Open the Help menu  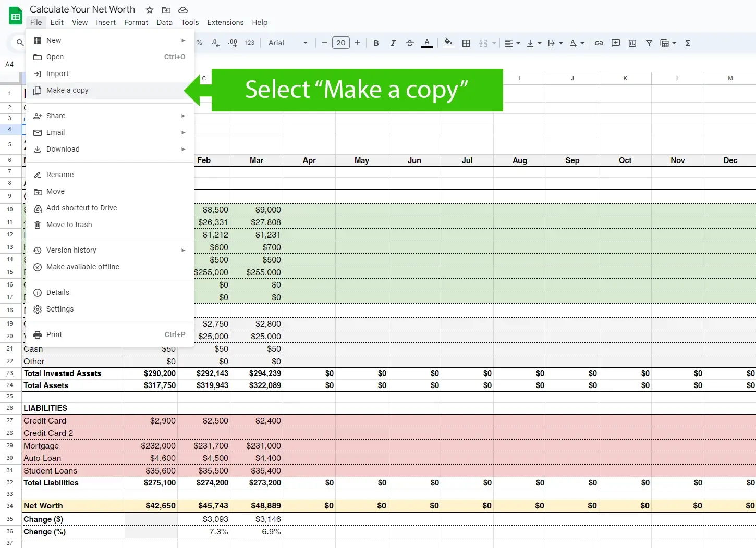[260, 22]
